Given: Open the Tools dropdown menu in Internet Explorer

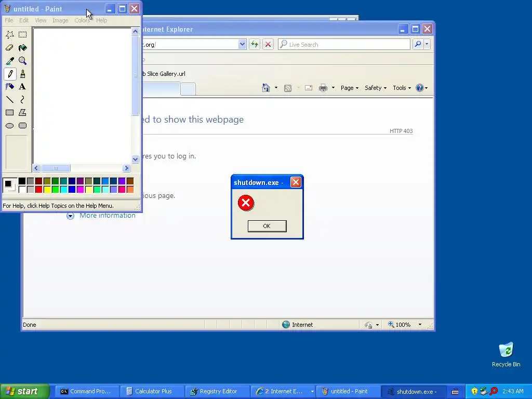Looking at the screenshot, I should point(402,88).
